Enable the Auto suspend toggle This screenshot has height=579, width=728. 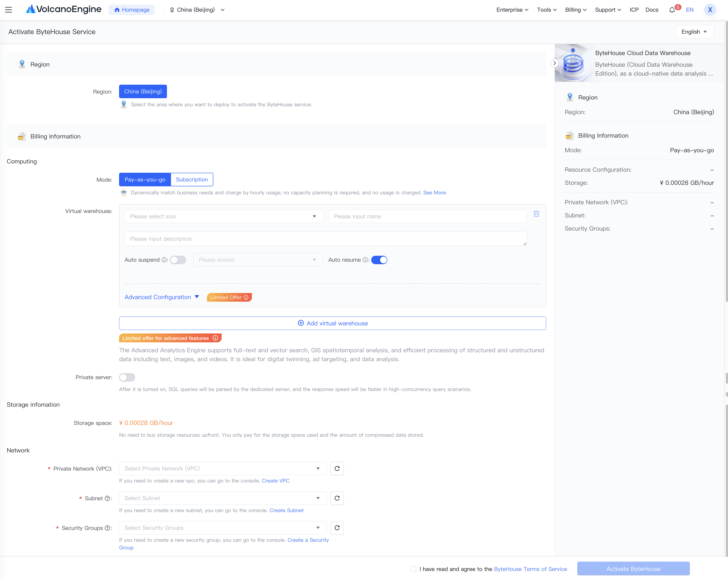click(178, 260)
